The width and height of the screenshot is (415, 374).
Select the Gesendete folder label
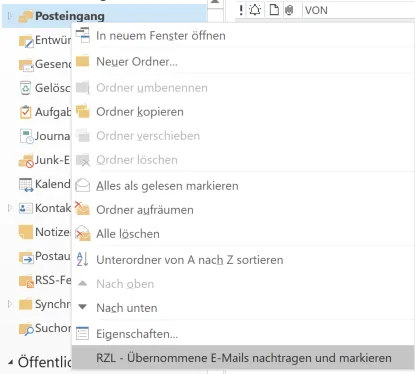[x=53, y=64]
